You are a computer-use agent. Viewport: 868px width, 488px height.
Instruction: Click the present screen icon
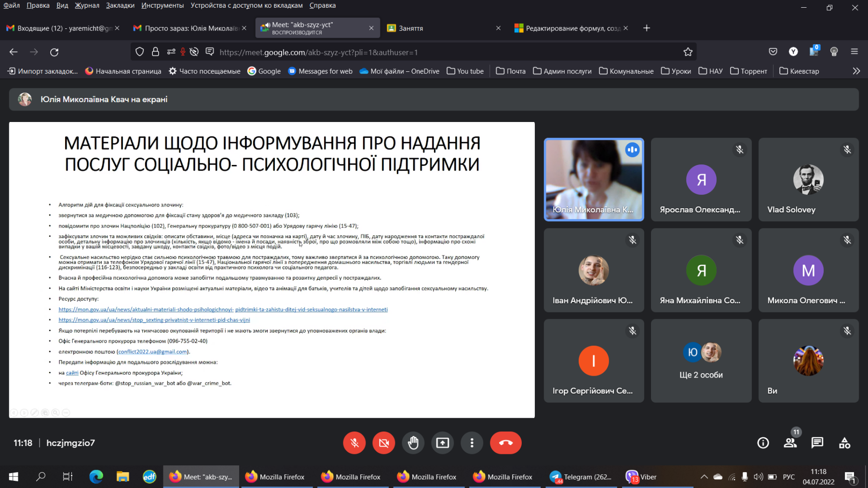click(442, 443)
